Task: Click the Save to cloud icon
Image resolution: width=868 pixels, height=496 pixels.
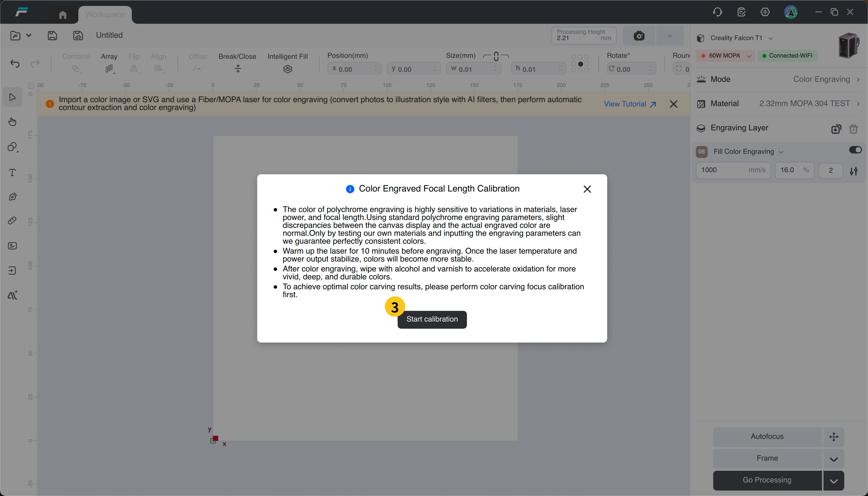Action: [x=78, y=35]
